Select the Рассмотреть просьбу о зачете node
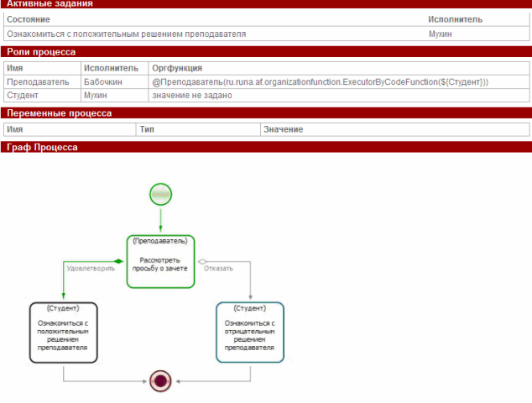Image resolution: width=532 pixels, height=403 pixels. [x=160, y=261]
